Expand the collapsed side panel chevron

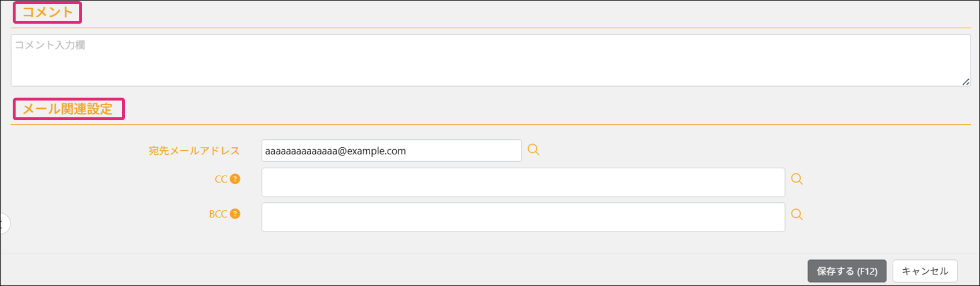coord(3,224)
